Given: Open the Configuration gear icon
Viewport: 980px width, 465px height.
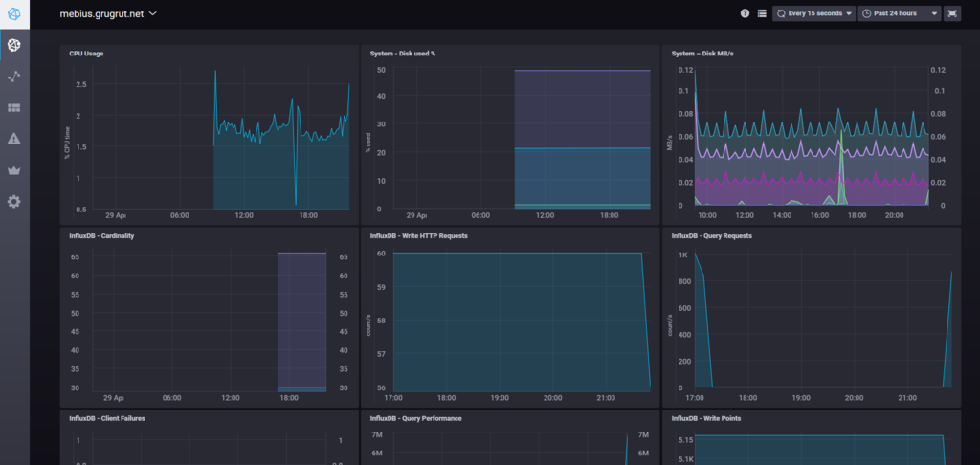Looking at the screenshot, I should point(13,201).
